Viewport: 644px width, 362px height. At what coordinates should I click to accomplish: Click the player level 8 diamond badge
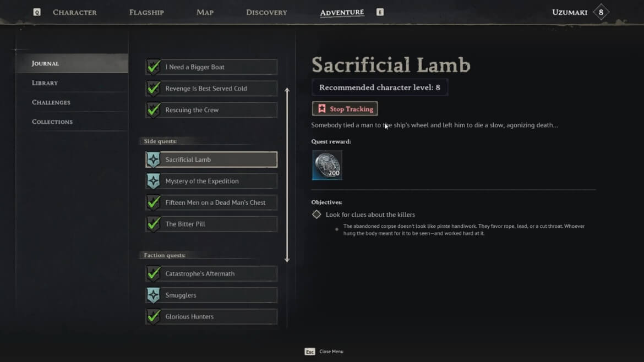[601, 12]
